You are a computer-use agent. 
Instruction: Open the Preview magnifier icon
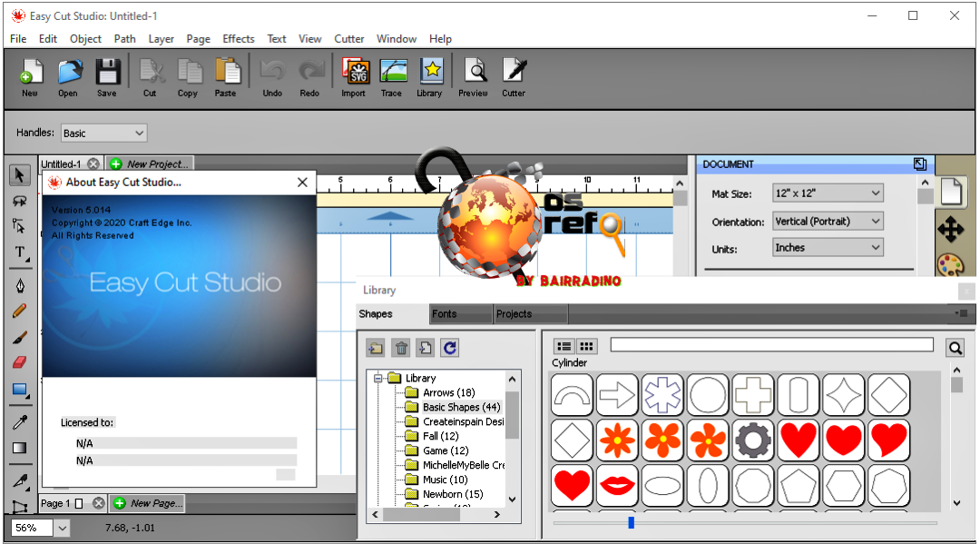[475, 77]
